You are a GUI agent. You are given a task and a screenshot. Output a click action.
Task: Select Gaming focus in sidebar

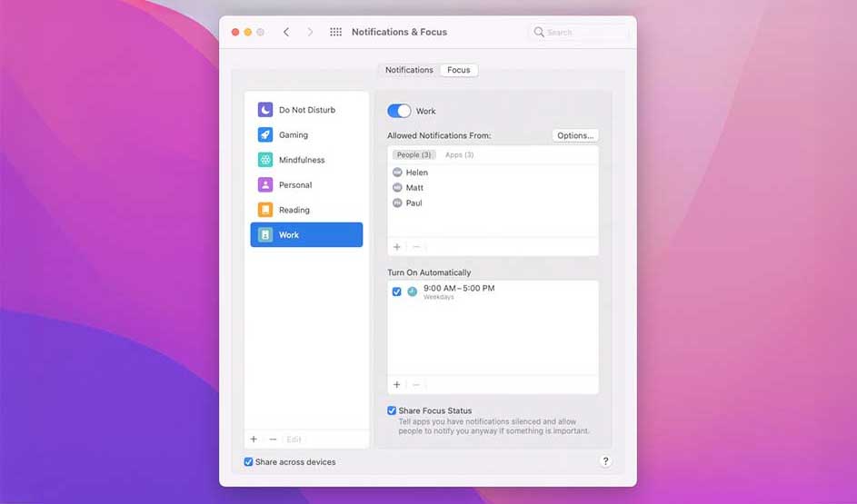[x=306, y=135]
